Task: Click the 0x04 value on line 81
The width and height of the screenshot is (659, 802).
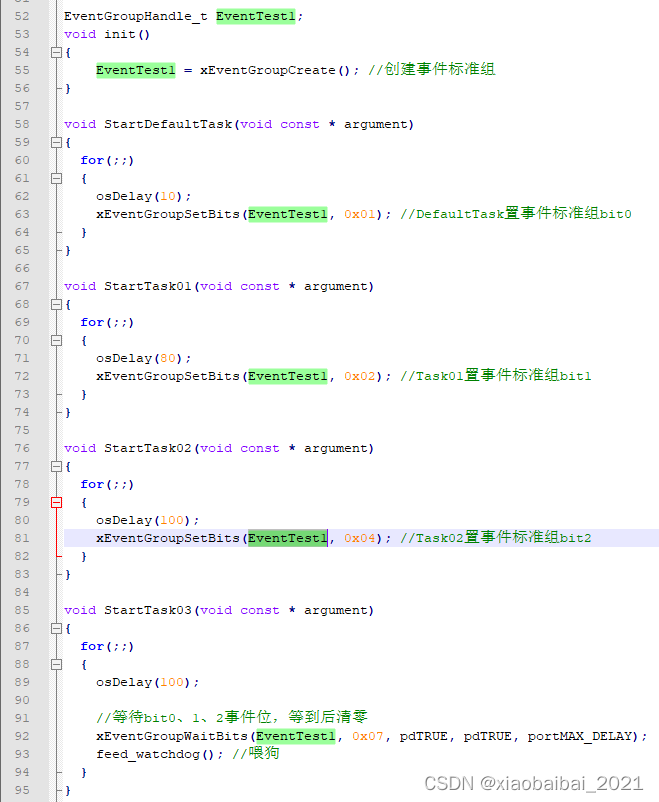Action: click(x=360, y=538)
